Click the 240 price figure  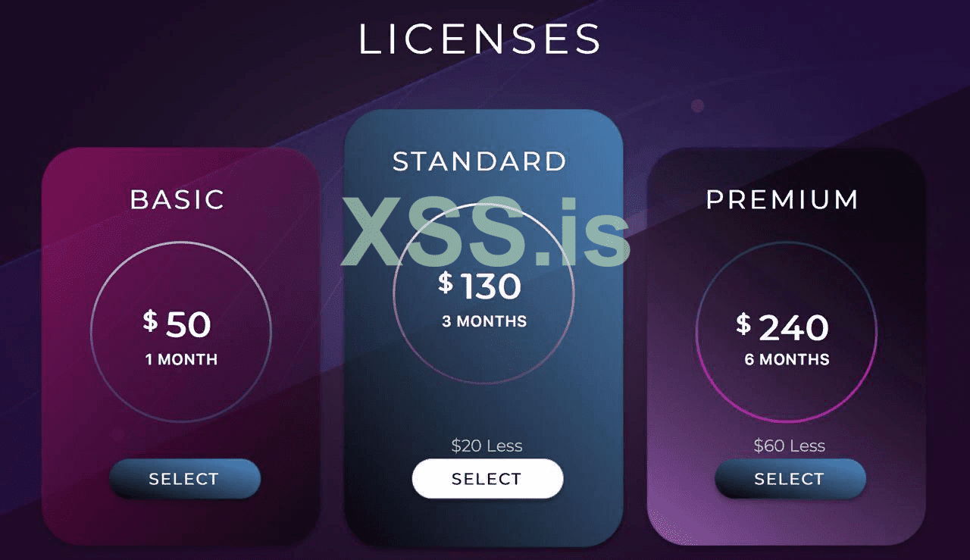click(793, 328)
